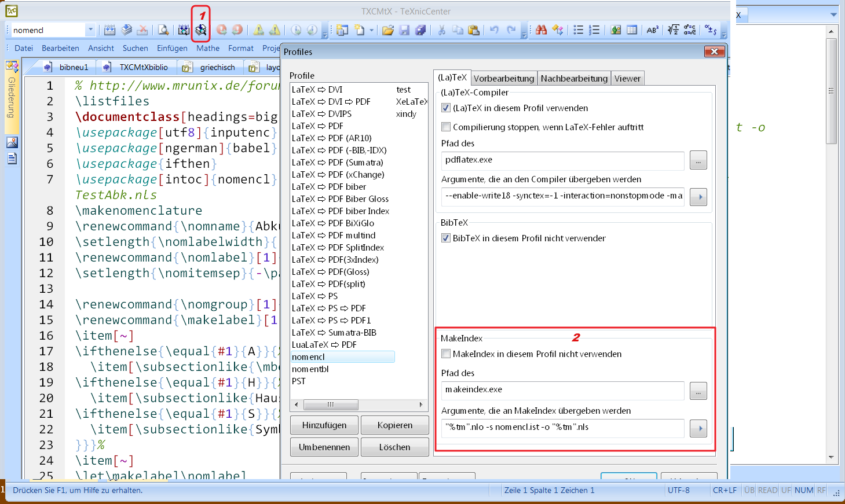Click the find binoculars icon
The image size is (845, 504).
point(541,30)
